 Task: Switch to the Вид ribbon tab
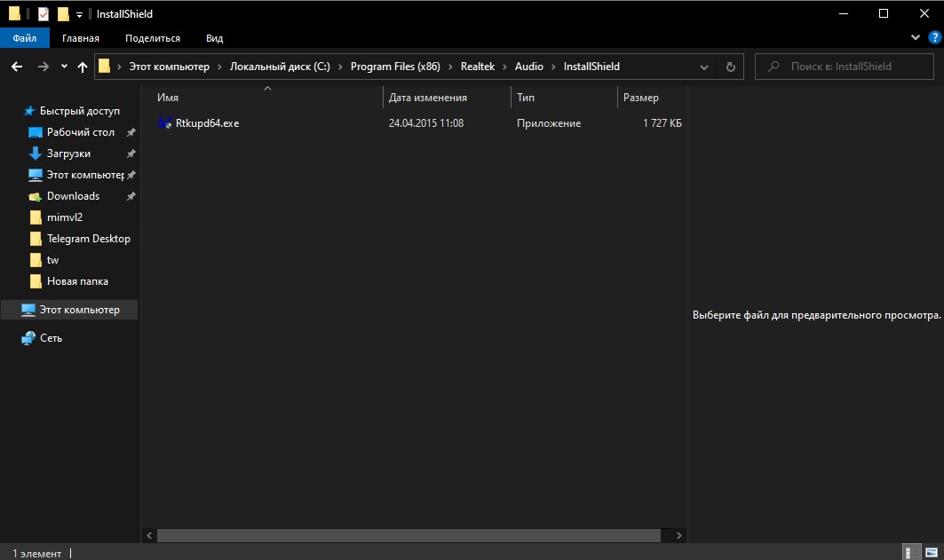tap(214, 38)
